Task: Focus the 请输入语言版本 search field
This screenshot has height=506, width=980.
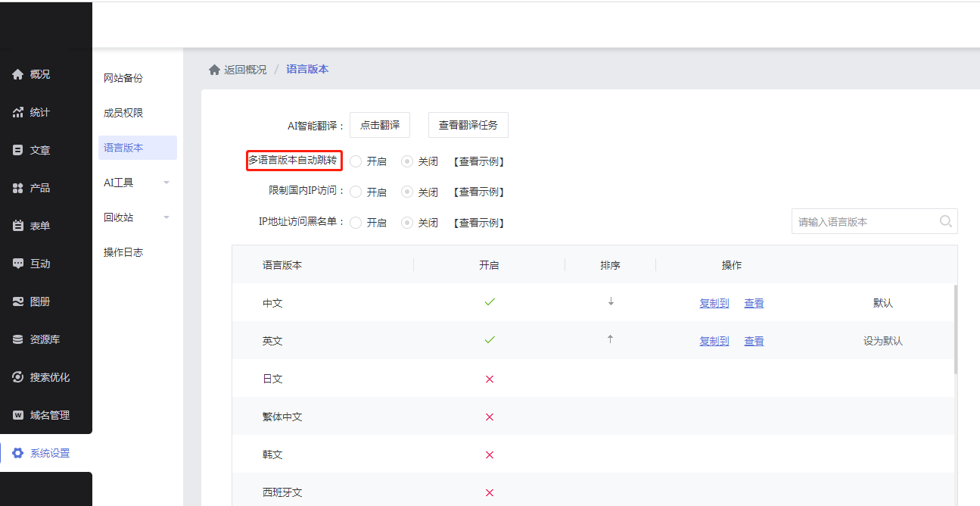Action: [x=863, y=222]
